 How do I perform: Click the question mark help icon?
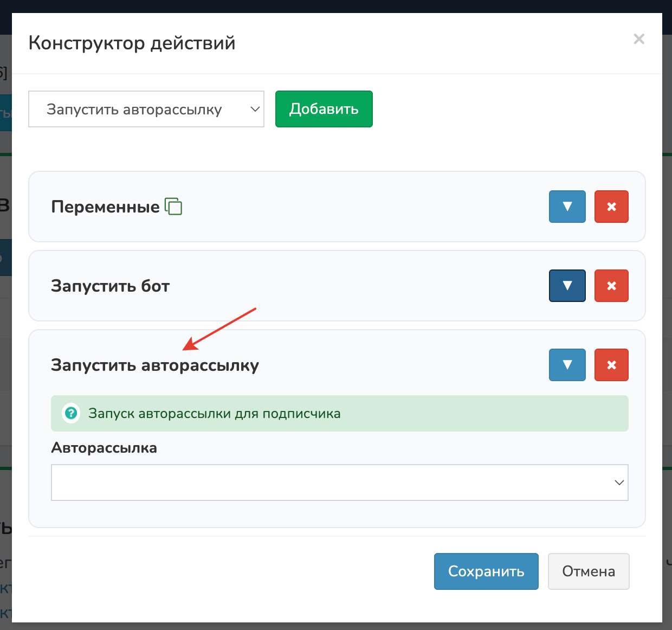71,414
